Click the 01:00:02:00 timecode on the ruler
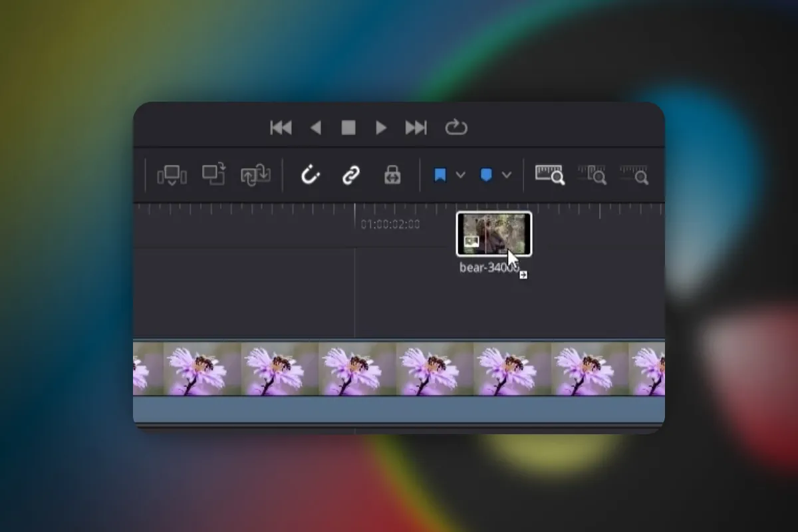Screen dimensions: 798x532 pyautogui.click(x=390, y=225)
